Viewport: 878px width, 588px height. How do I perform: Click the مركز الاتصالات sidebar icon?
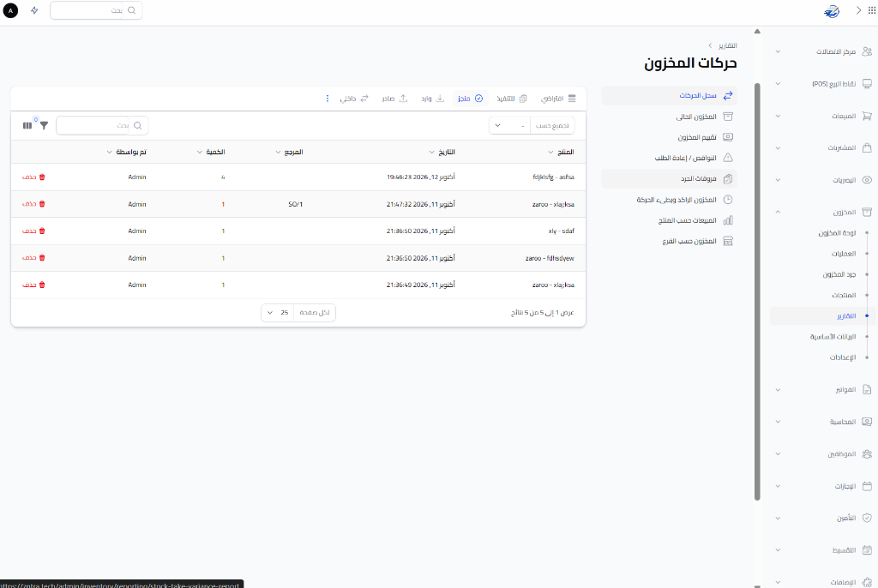point(867,51)
